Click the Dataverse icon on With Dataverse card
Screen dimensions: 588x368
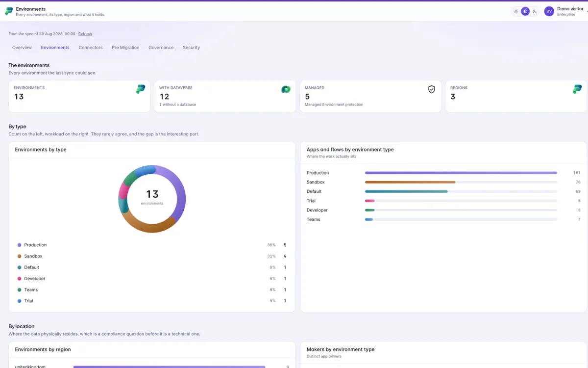286,89
